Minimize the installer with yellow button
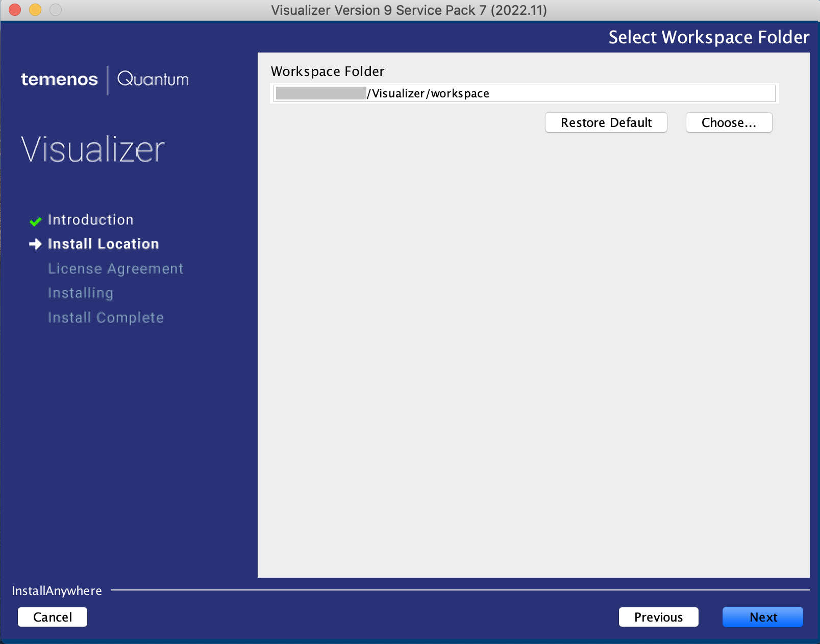 pyautogui.click(x=35, y=10)
